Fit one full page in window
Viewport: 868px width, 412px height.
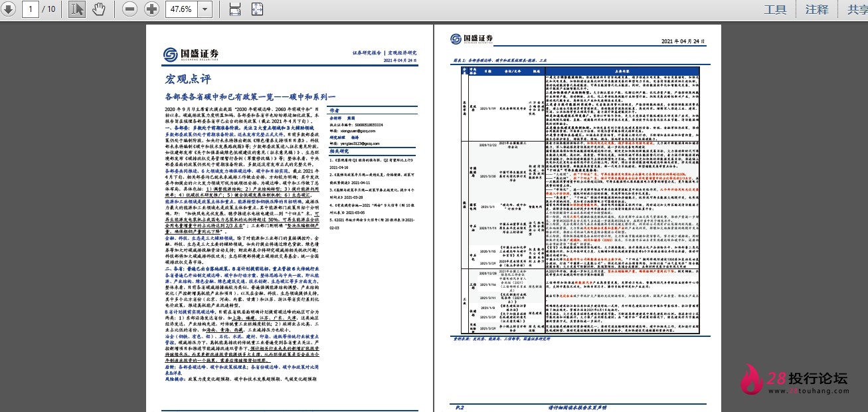pos(256,9)
